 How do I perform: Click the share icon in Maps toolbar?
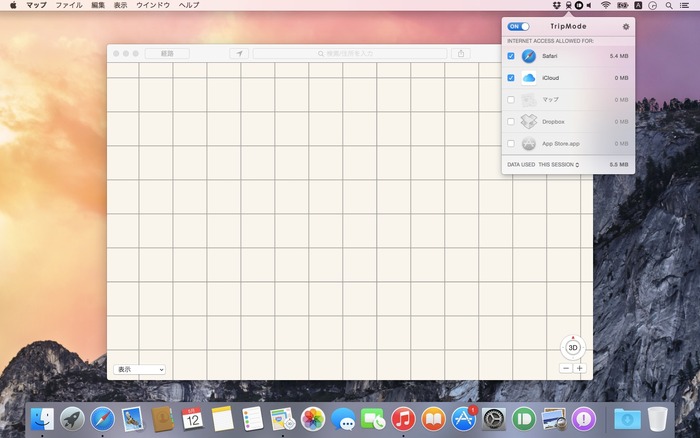coord(461,54)
